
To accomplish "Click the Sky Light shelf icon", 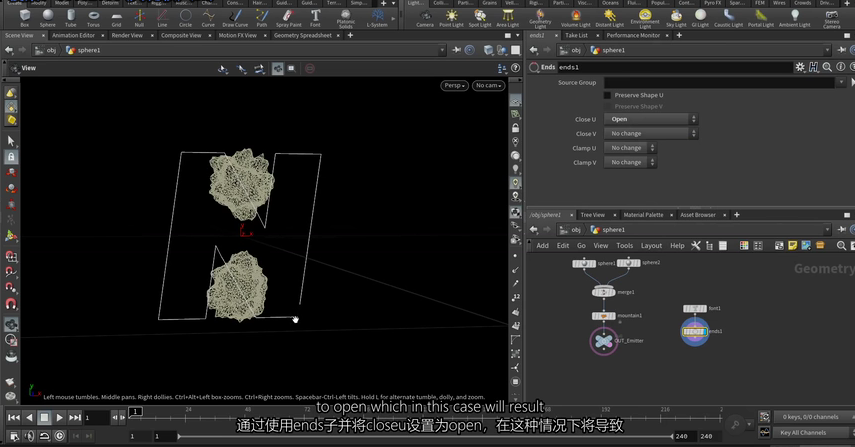I will (676, 18).
